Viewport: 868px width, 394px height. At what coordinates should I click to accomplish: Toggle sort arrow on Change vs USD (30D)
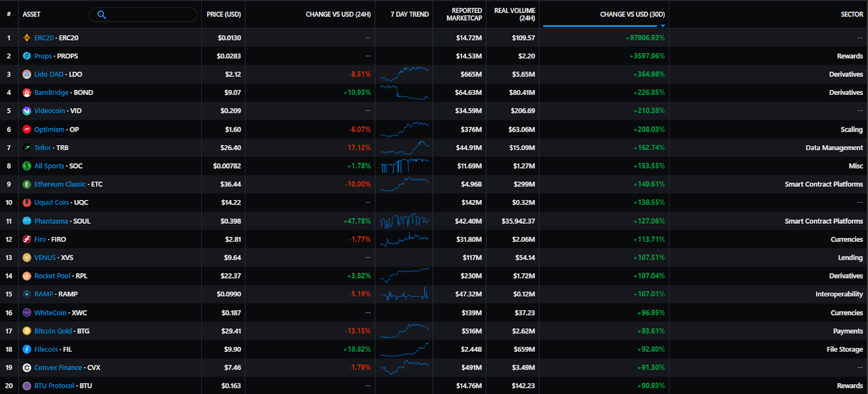(663, 25)
